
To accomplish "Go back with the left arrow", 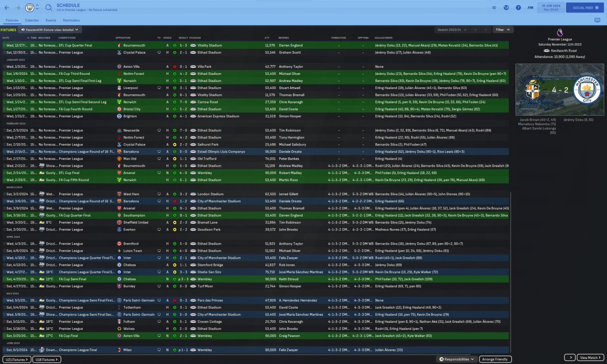I will pyautogui.click(x=7, y=8).
